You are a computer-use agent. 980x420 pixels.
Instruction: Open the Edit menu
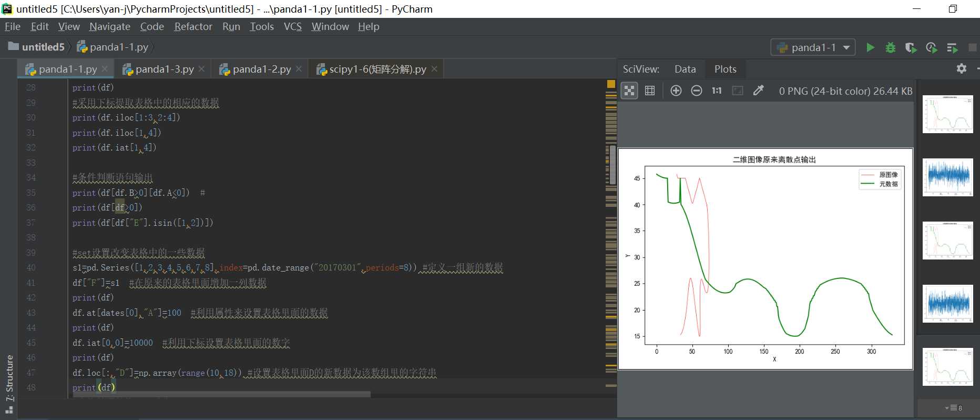[x=39, y=26]
